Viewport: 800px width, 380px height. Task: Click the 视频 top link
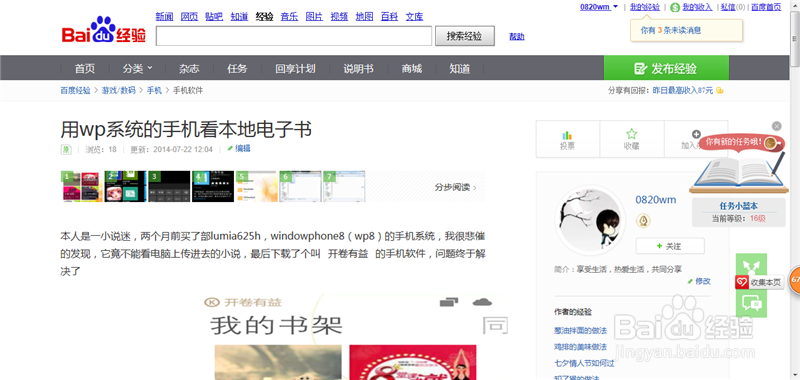(x=339, y=17)
